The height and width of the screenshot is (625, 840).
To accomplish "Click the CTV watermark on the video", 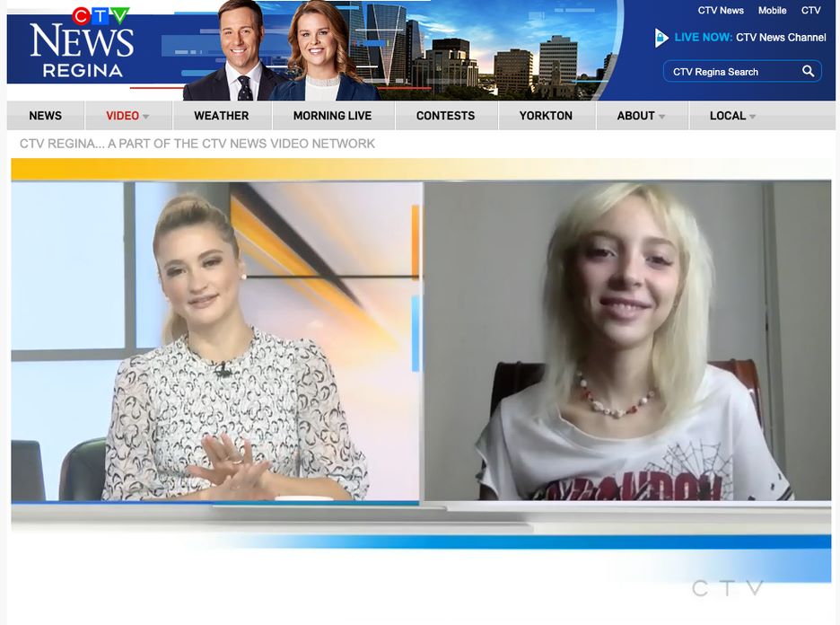I will [x=729, y=589].
